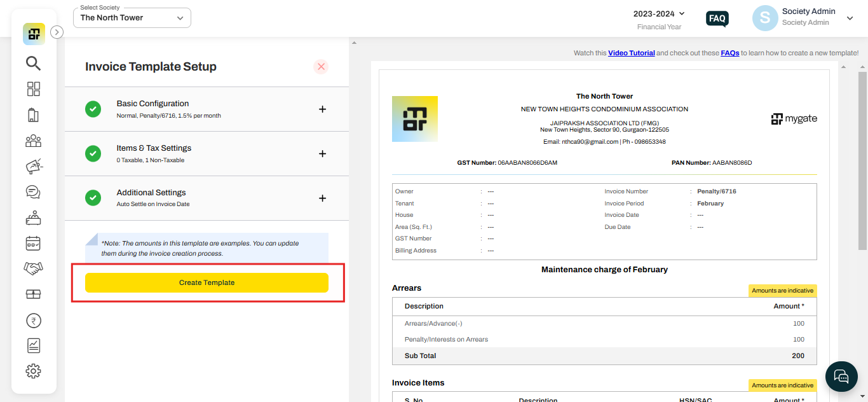Open the announcements megaphone icon
Viewport: 868px width, 402px height.
[33, 166]
